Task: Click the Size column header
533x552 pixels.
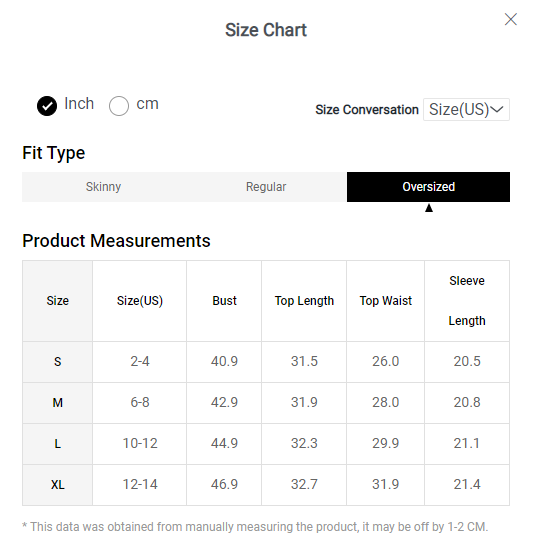Action: [x=58, y=301]
